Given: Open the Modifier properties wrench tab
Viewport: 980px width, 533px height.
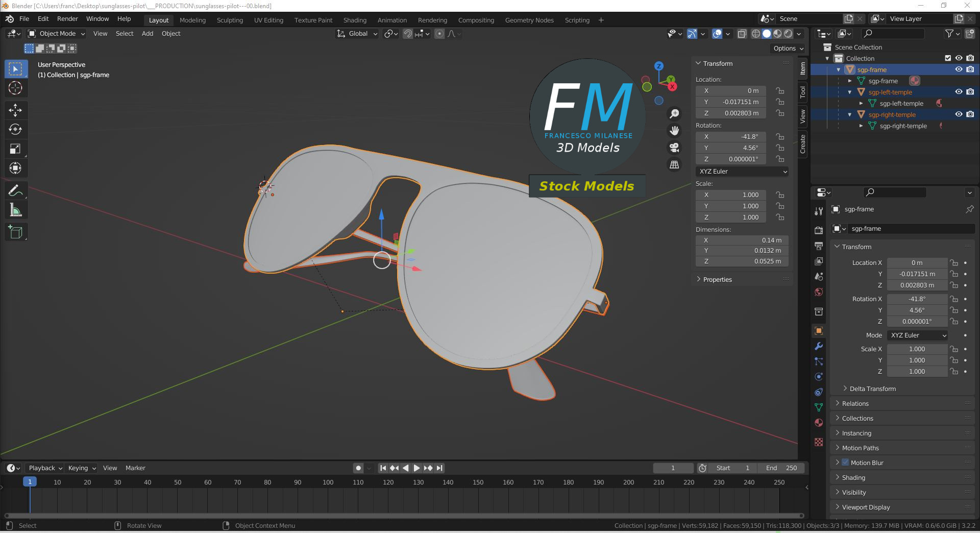Looking at the screenshot, I should [819, 346].
